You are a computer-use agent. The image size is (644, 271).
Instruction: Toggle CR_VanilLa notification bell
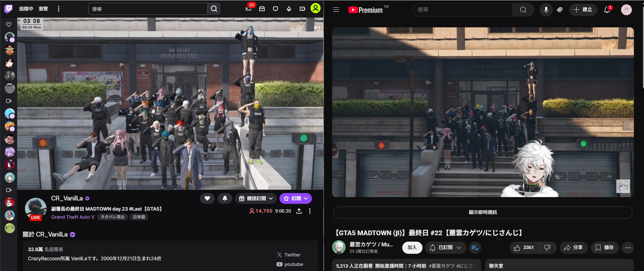(x=225, y=198)
